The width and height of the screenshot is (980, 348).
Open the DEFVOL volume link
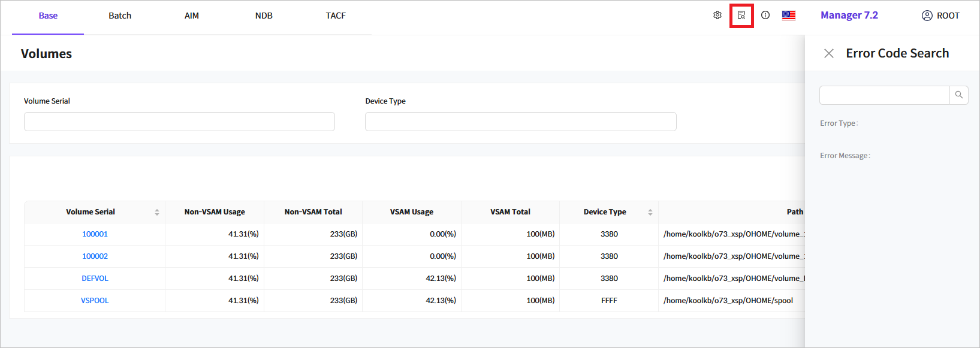pyautogui.click(x=95, y=279)
